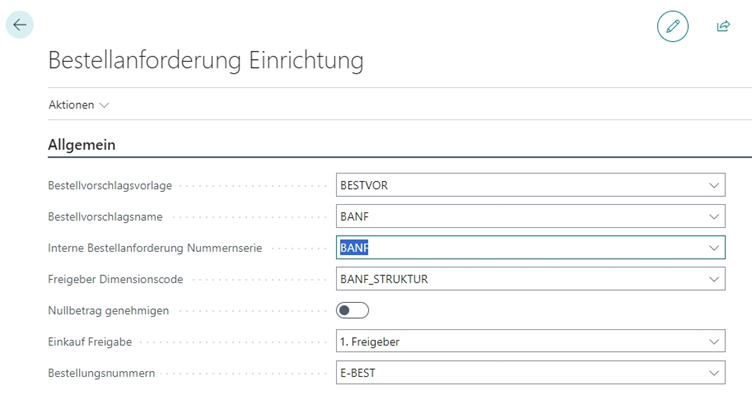The image size is (752, 409).
Task: Collapse the Allgemein section header
Action: pyautogui.click(x=82, y=145)
